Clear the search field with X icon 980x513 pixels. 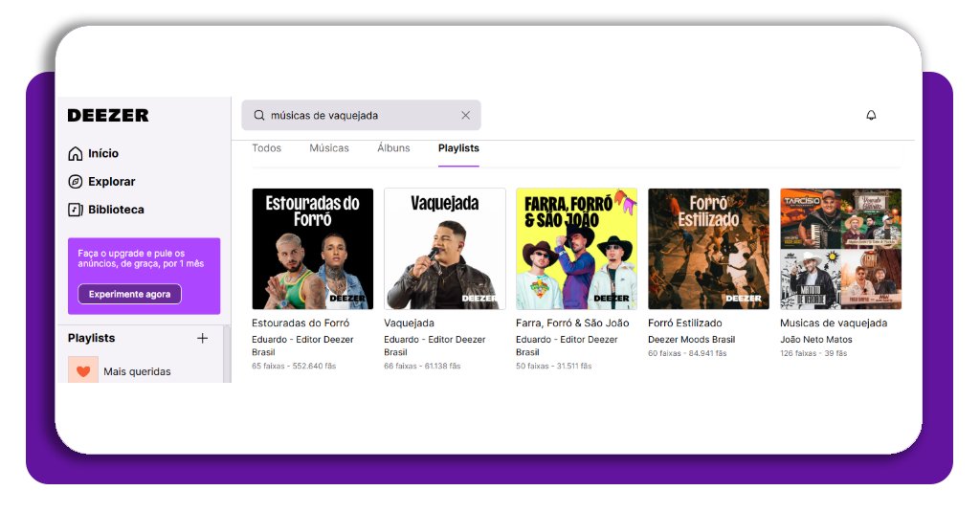coord(466,115)
